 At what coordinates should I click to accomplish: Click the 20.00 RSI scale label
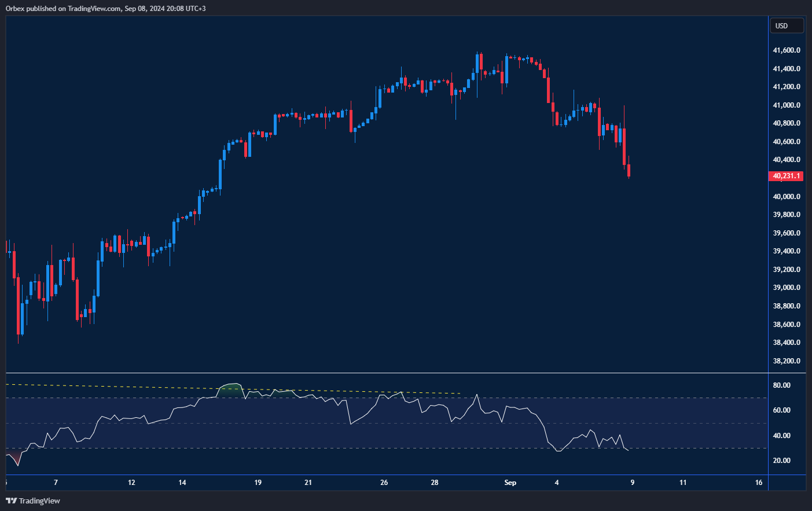coord(781,461)
